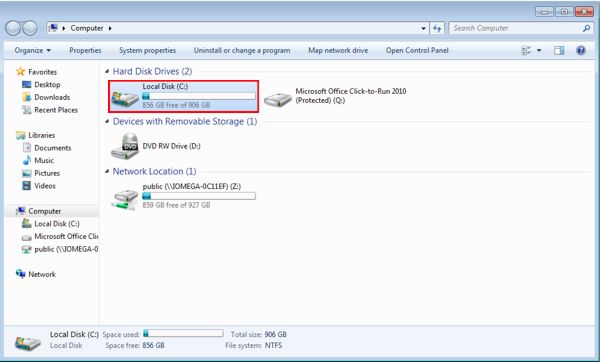Click the Documents library icon
Viewport: 600px width, 362px height.
click(x=26, y=148)
